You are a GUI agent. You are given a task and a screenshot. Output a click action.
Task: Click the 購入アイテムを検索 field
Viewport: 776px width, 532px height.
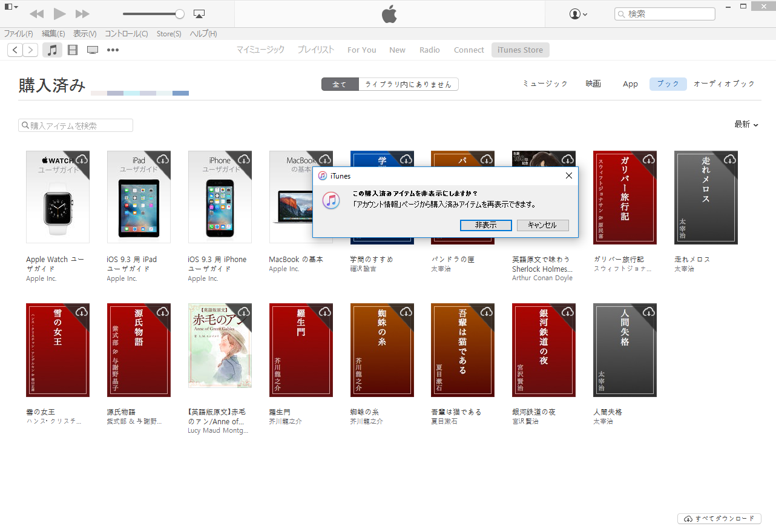(x=76, y=125)
